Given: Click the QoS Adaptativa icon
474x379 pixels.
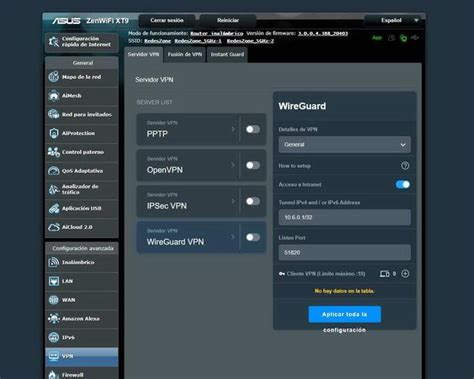Looking at the screenshot, I should point(54,171).
